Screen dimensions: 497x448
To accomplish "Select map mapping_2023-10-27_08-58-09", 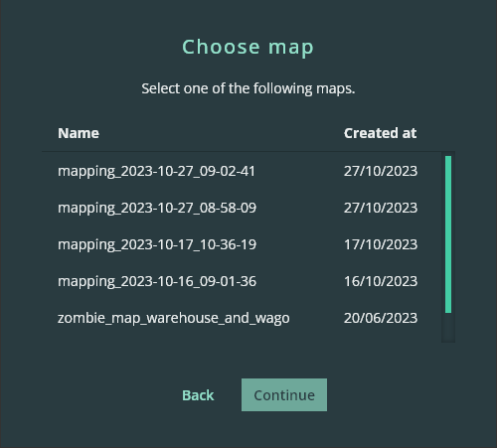I will pyautogui.click(x=242, y=208).
